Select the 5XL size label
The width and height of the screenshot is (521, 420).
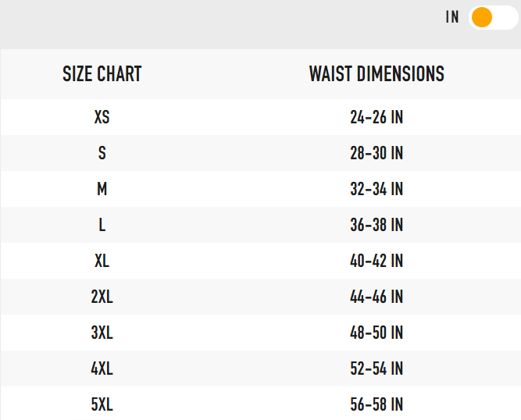102,404
